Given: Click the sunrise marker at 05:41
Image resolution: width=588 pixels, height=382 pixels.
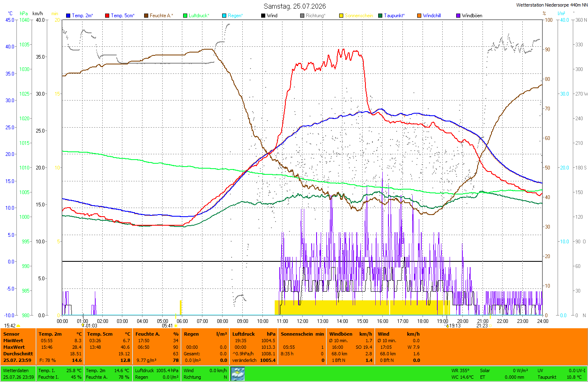Looking at the screenshot, I should [176, 326].
